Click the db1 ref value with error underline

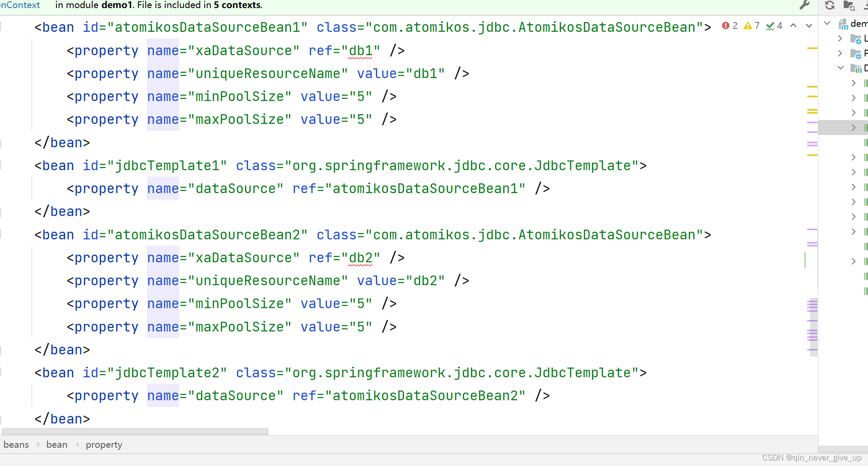360,51
